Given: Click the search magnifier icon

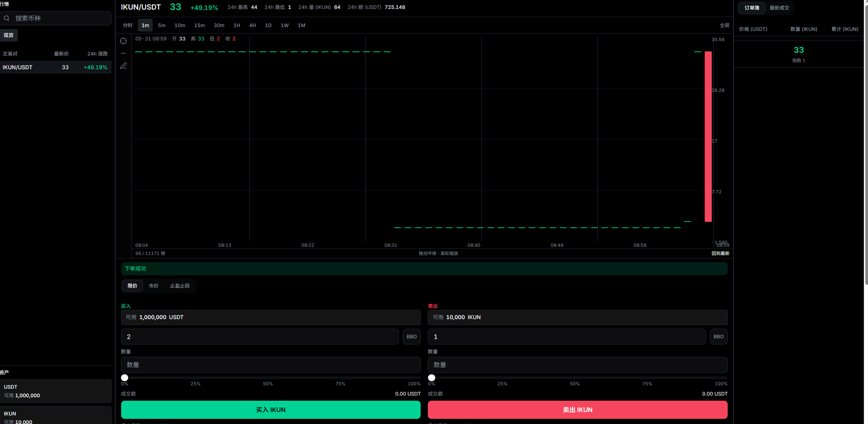Looking at the screenshot, I should pyautogui.click(x=7, y=18).
